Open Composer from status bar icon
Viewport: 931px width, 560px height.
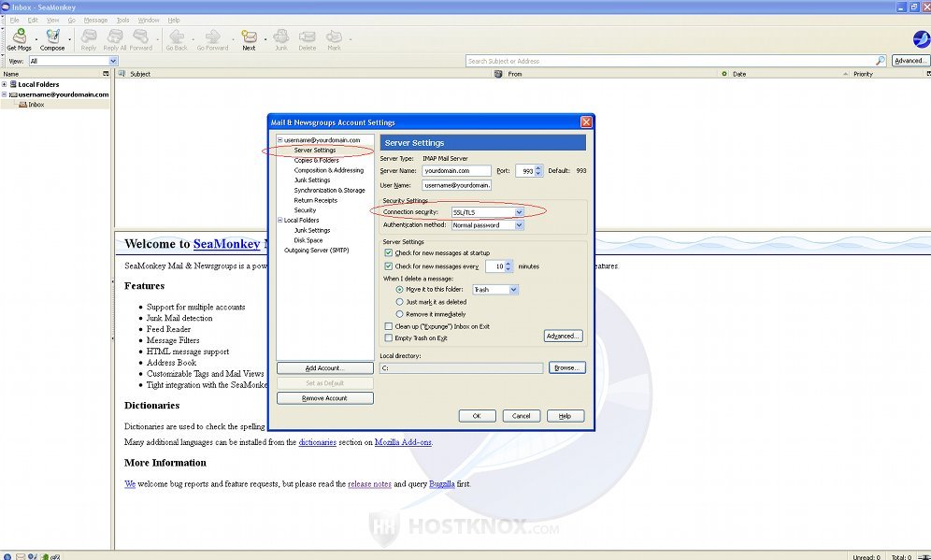pyautogui.click(x=33, y=557)
